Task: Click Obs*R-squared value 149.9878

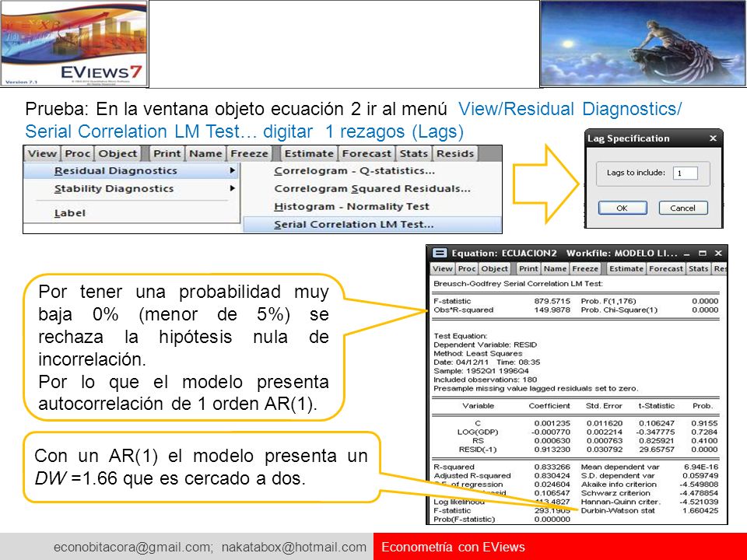Action: click(x=552, y=310)
